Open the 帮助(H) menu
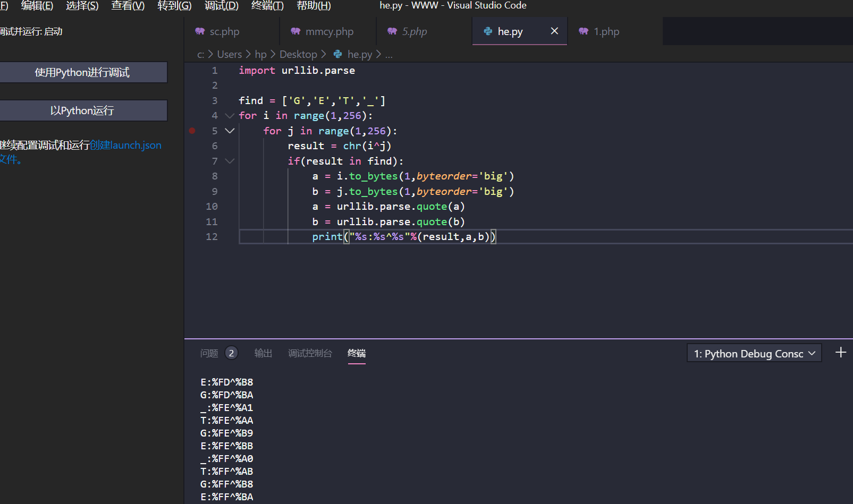Screen dimensions: 853x504 click(x=314, y=6)
